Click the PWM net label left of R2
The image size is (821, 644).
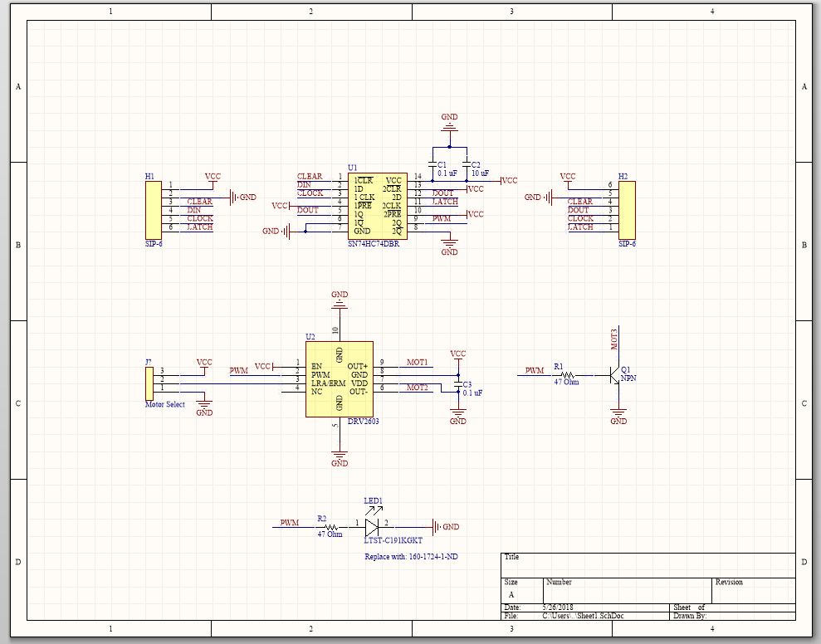tap(290, 523)
